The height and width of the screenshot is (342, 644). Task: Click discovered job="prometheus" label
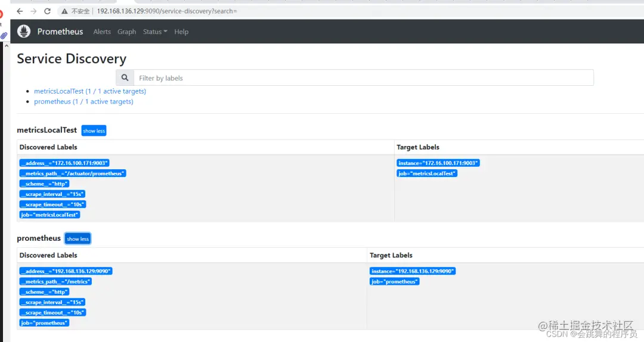[44, 323]
